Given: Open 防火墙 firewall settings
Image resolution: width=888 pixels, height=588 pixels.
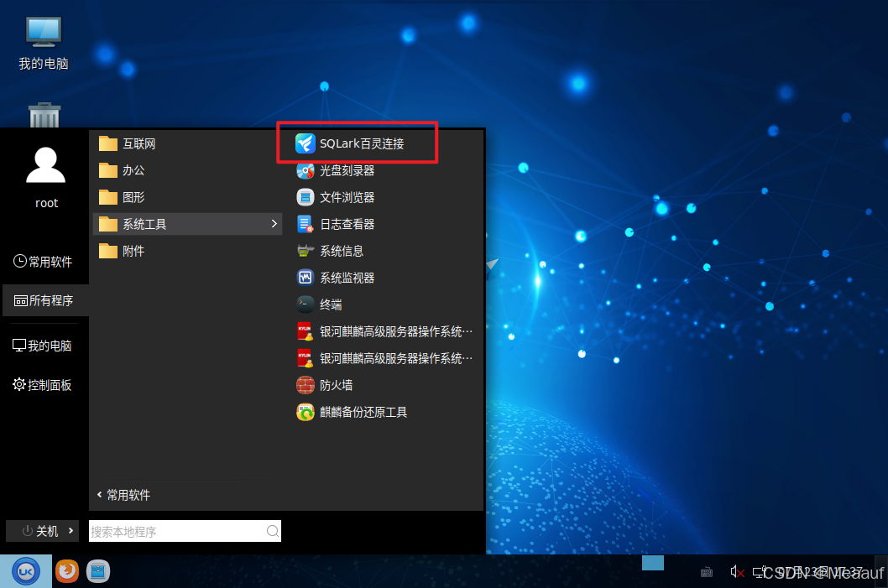Looking at the screenshot, I should (x=324, y=385).
